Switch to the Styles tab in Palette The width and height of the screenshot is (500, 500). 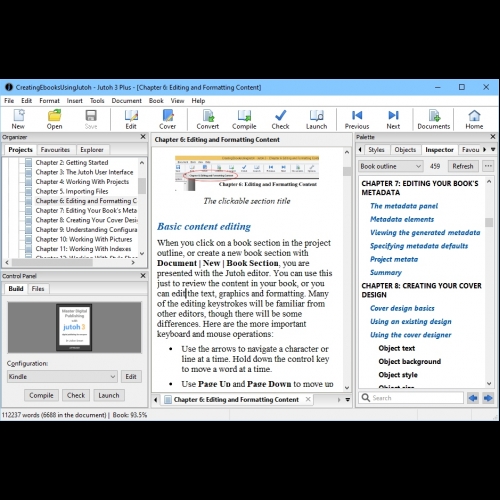point(376,150)
